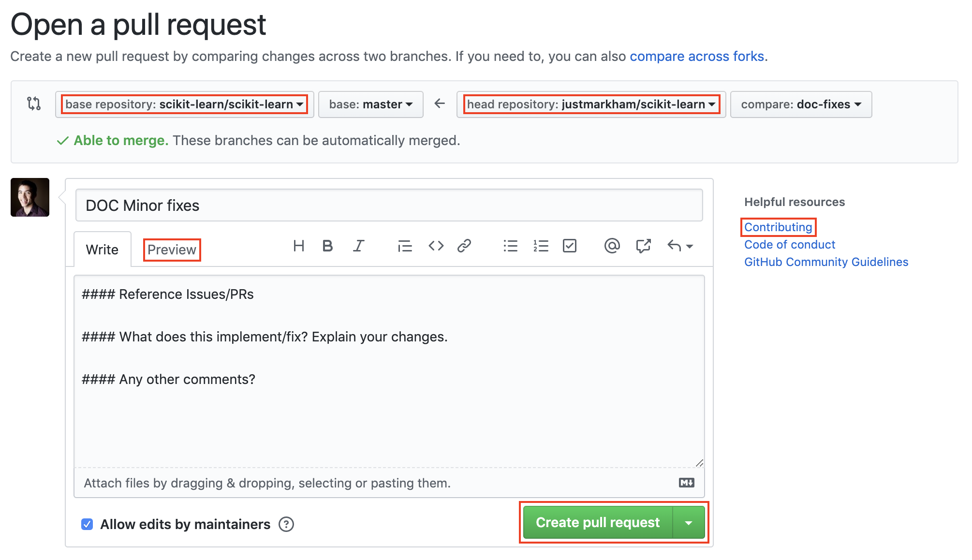Click the bulleted list icon in toolbar
The image size is (972, 560).
point(509,245)
